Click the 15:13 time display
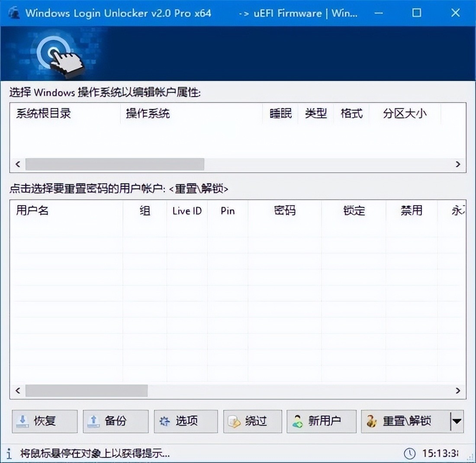Viewport: 476px width, 463px height. (441, 453)
